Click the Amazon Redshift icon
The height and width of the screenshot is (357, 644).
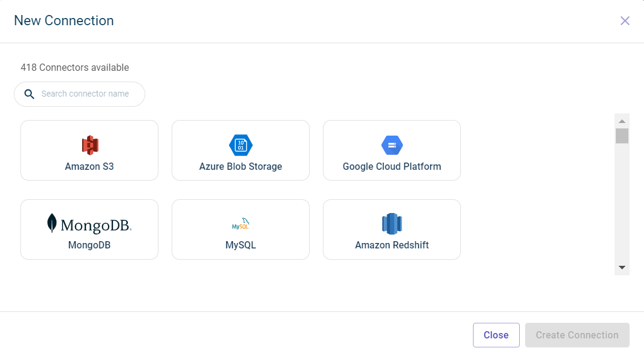(392, 224)
